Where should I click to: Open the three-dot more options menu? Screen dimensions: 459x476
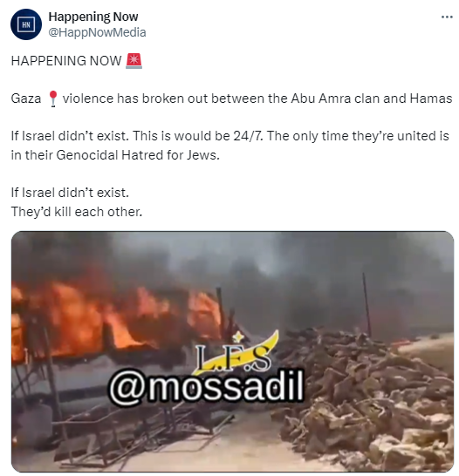447,17
